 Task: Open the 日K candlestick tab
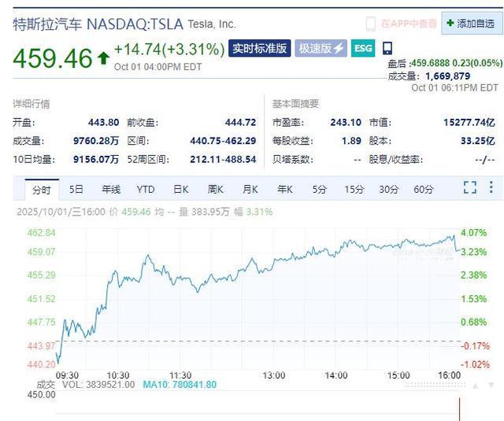(181, 189)
